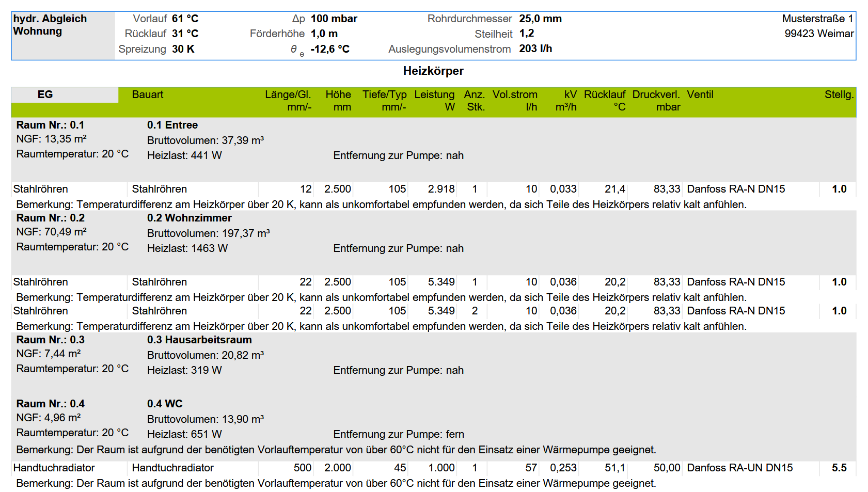Select the '0.2 Wohnzimmer' room name
868x492 pixels.
[x=189, y=218]
